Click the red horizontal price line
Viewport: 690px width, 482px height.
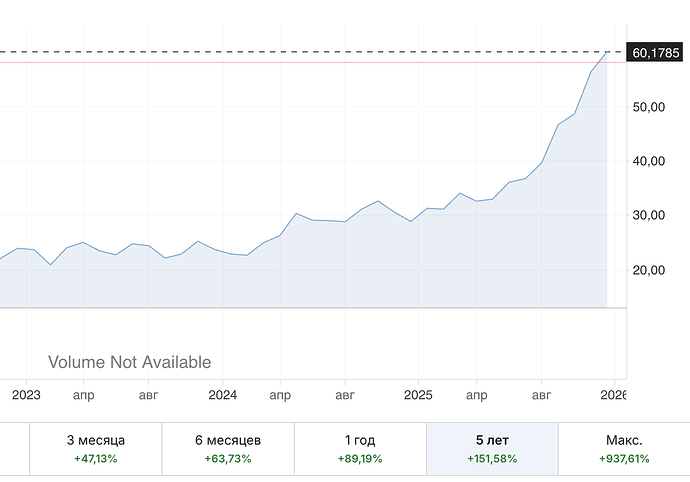(300, 63)
